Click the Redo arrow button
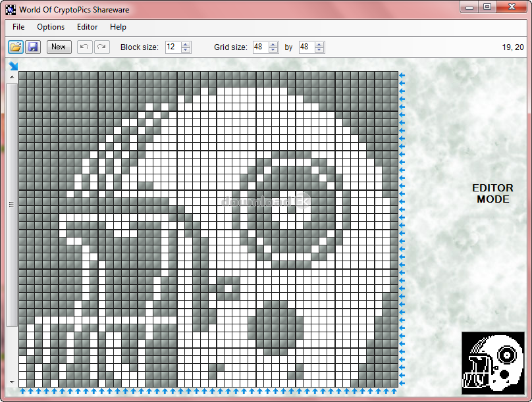Image resolution: width=532 pixels, height=402 pixels. click(x=101, y=47)
